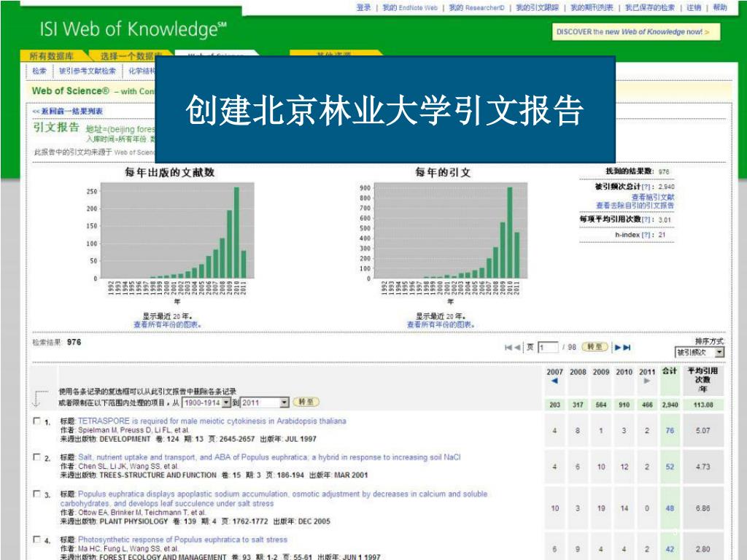
Task: Click DISCOVER the new Web of Knowledge banner
Action: point(636,32)
